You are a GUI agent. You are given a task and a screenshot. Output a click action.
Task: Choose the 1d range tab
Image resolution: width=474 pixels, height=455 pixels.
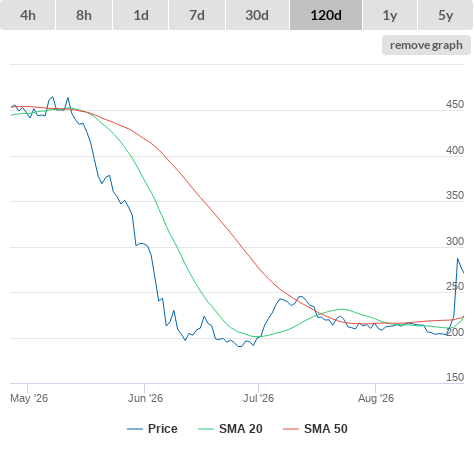coord(141,15)
